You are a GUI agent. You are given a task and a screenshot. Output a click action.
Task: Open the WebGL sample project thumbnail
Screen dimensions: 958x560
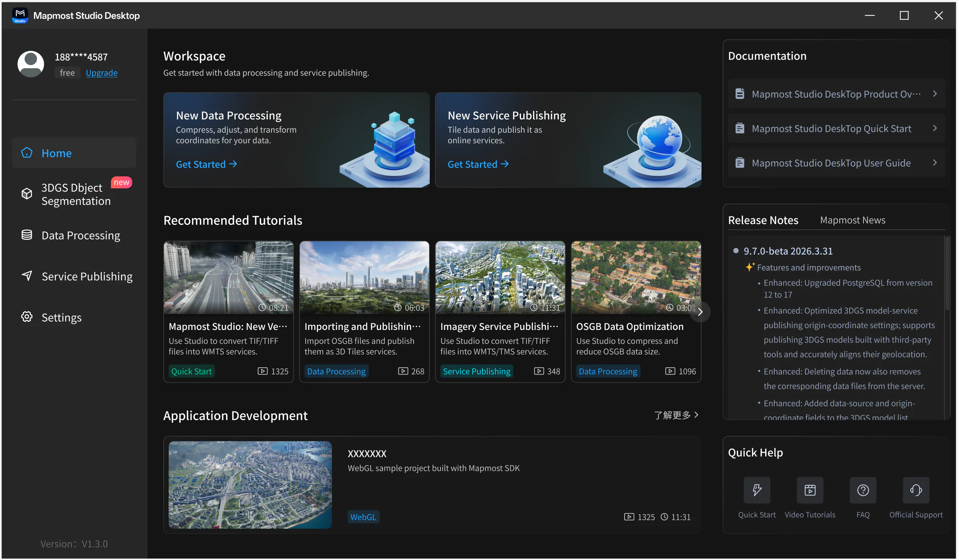[250, 485]
